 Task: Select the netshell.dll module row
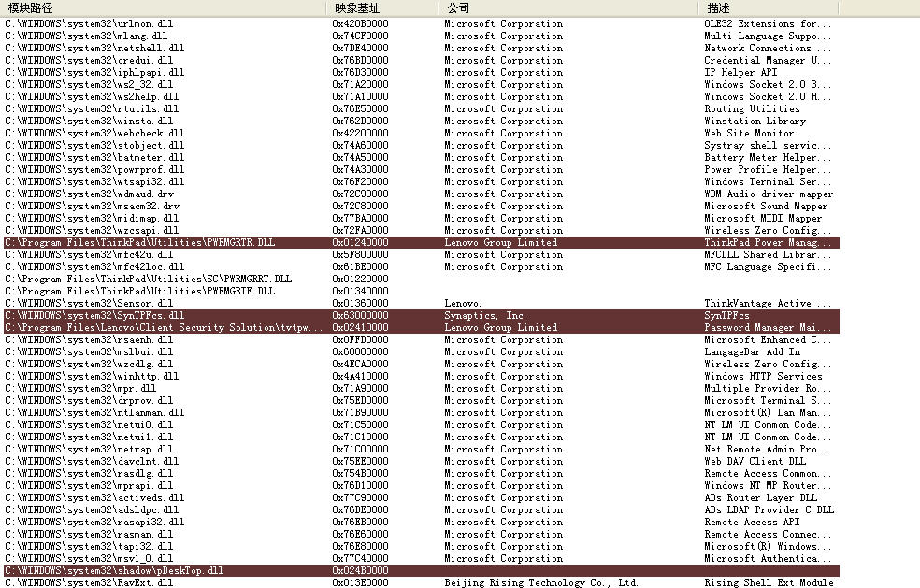tap(422, 48)
